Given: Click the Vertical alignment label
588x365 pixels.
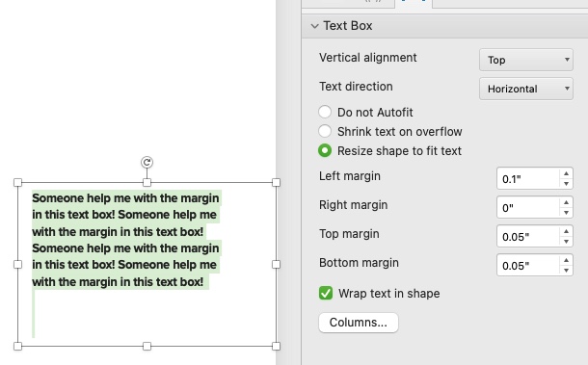Looking at the screenshot, I should pos(367,58).
